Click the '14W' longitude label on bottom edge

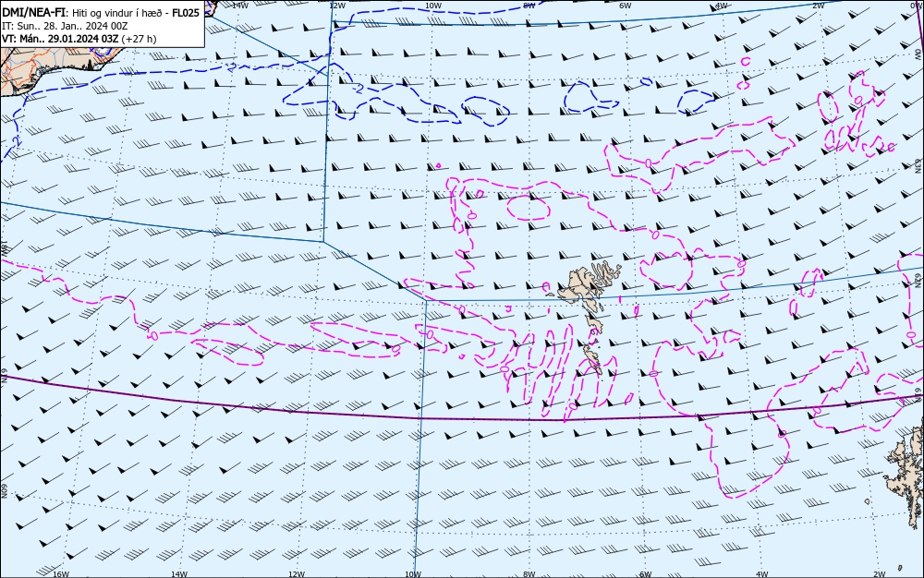coord(179,574)
